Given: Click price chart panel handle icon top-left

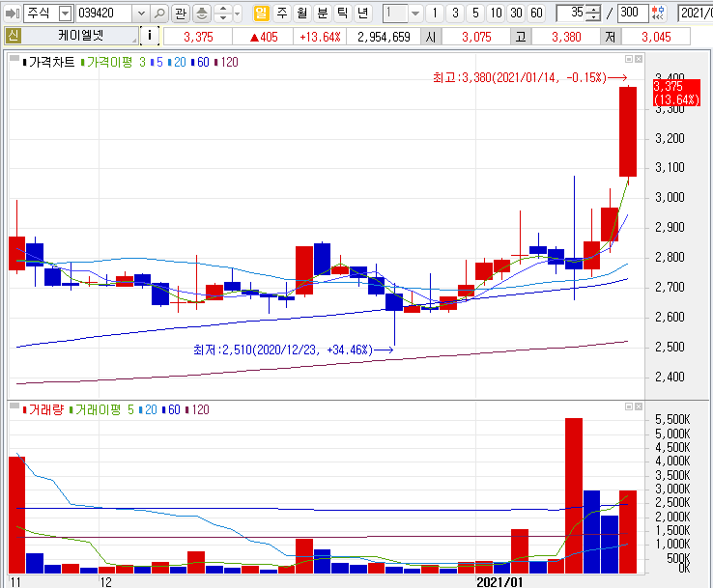Looking at the screenshot, I should (14, 58).
